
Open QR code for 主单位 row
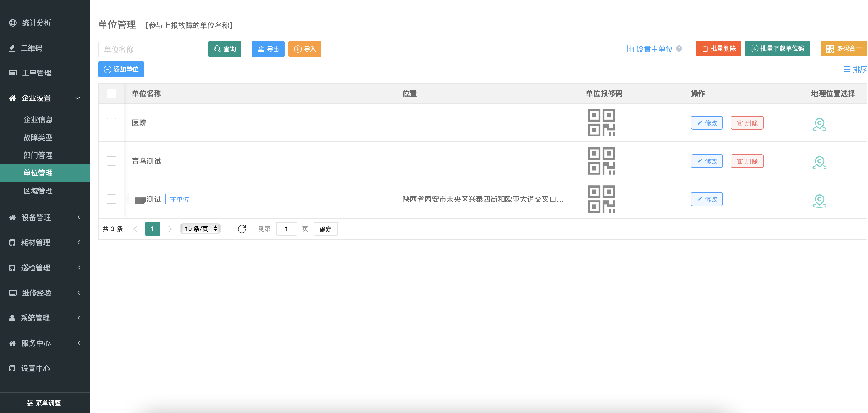tap(601, 199)
